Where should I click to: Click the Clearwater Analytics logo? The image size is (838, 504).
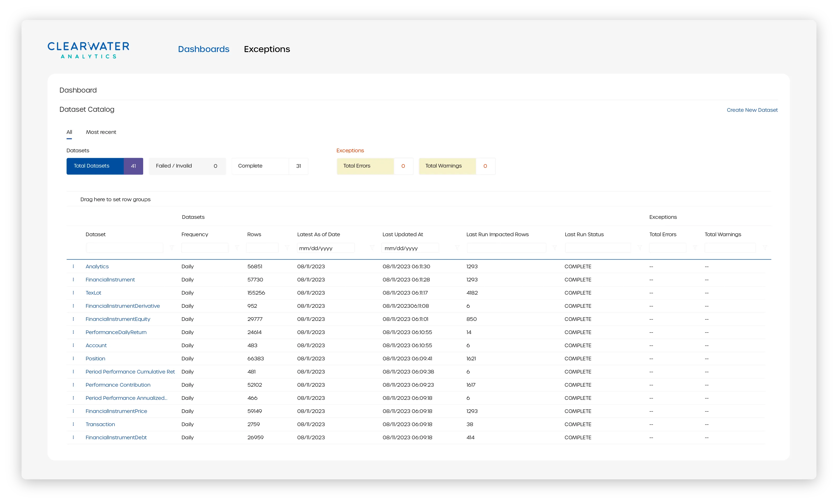88,50
